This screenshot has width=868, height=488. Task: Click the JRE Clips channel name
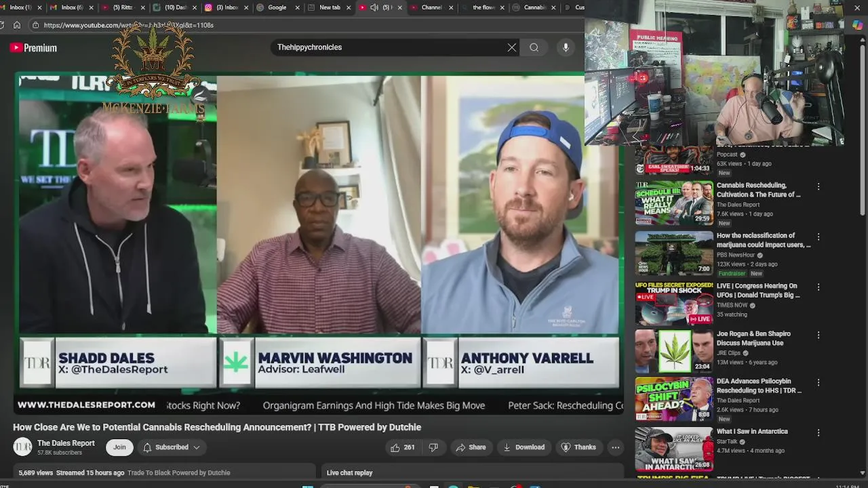tap(729, 353)
